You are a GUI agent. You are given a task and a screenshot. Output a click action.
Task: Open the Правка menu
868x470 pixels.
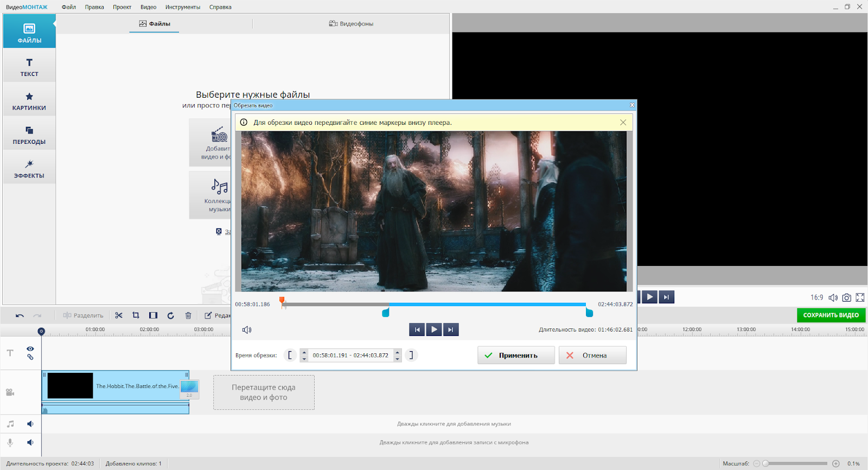(x=94, y=7)
